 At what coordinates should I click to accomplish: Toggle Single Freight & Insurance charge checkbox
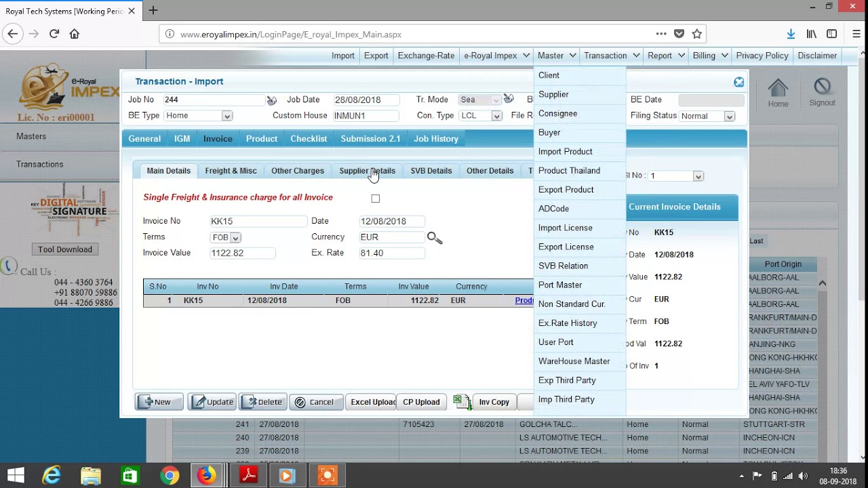[376, 199]
